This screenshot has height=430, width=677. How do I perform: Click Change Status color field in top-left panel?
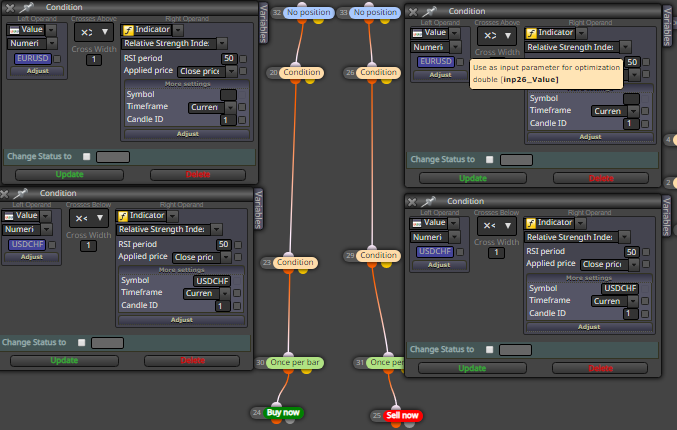[113, 157]
